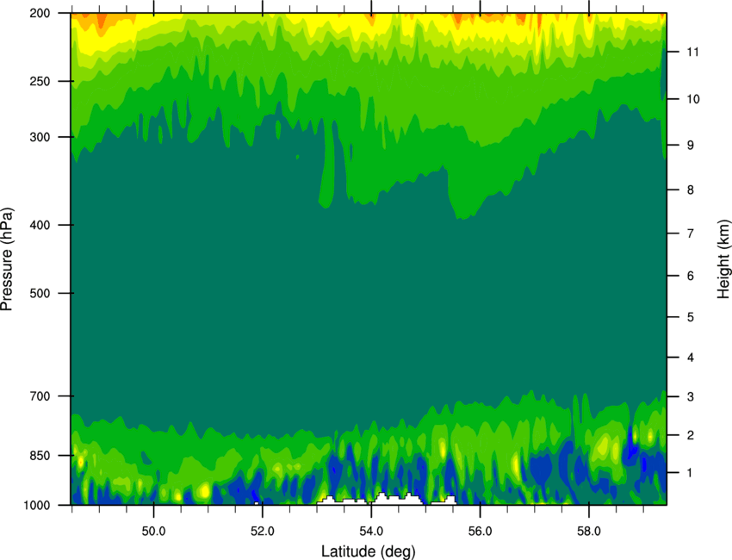Pick the 1 km height label
Viewport: 732px width, 560px height.
[x=690, y=473]
